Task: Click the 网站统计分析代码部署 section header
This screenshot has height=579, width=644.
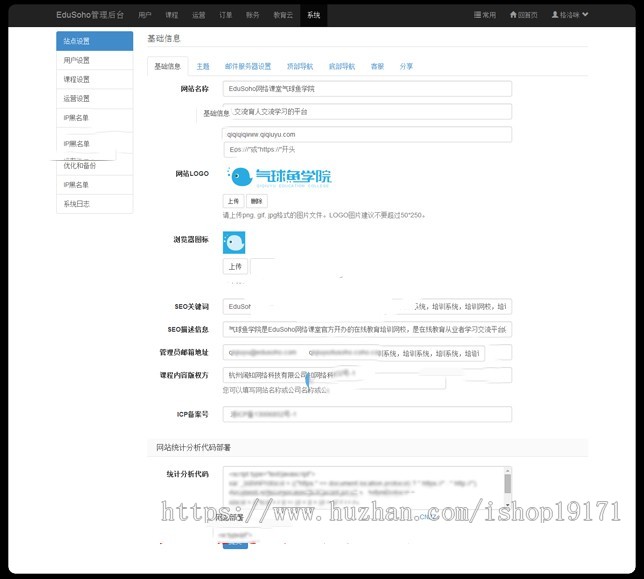Action: click(x=367, y=448)
